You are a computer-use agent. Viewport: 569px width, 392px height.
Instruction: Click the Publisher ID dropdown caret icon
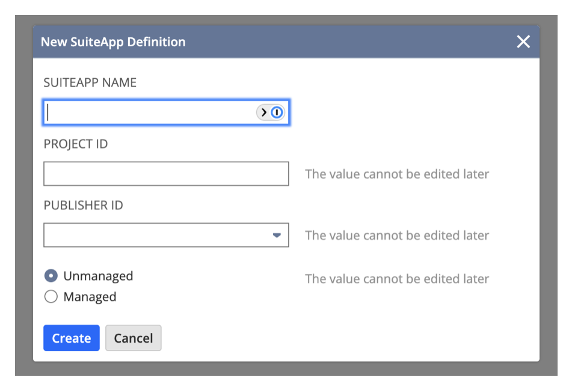[x=278, y=235]
